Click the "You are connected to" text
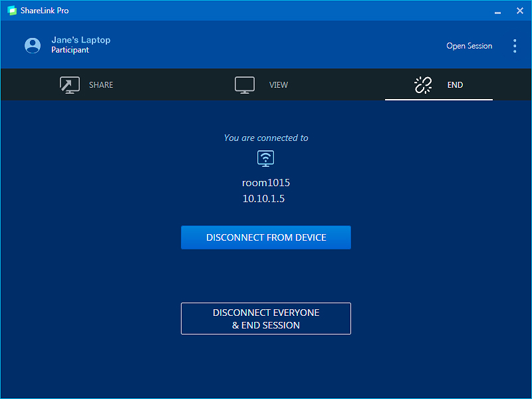 (x=266, y=138)
